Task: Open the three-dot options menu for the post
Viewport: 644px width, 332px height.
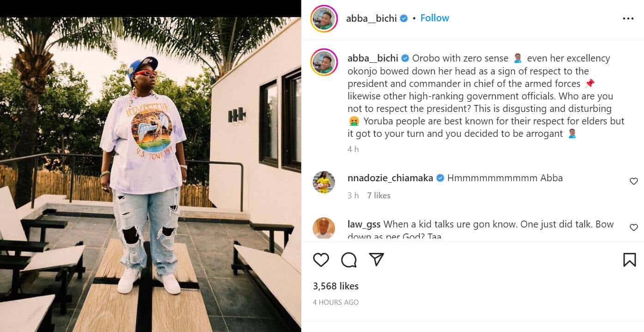Action: [x=628, y=18]
